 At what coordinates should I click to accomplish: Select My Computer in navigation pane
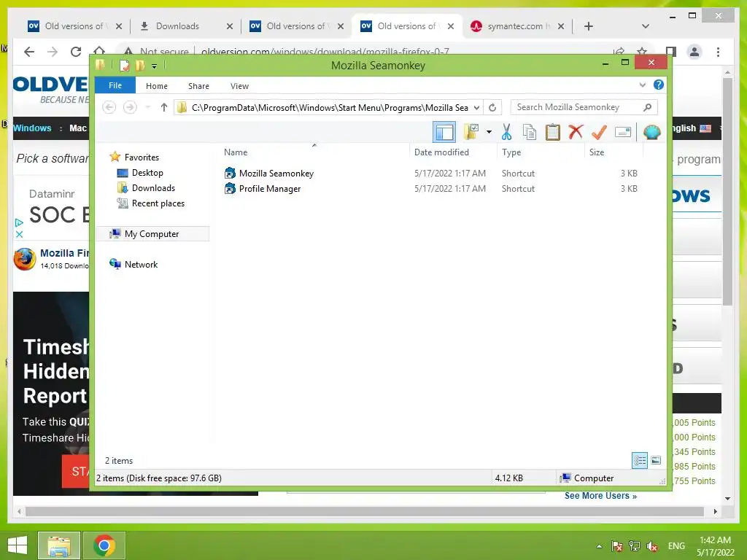(152, 234)
